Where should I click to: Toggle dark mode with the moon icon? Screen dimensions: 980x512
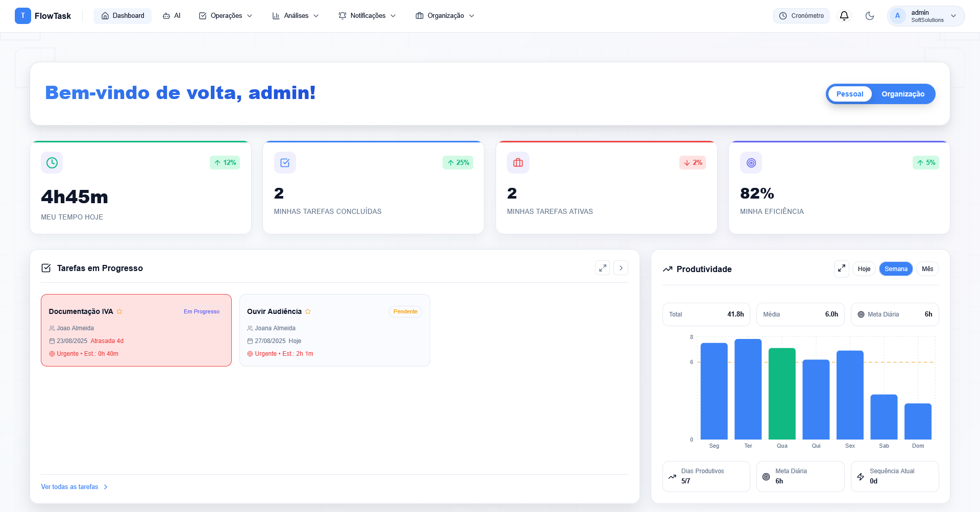coord(870,16)
